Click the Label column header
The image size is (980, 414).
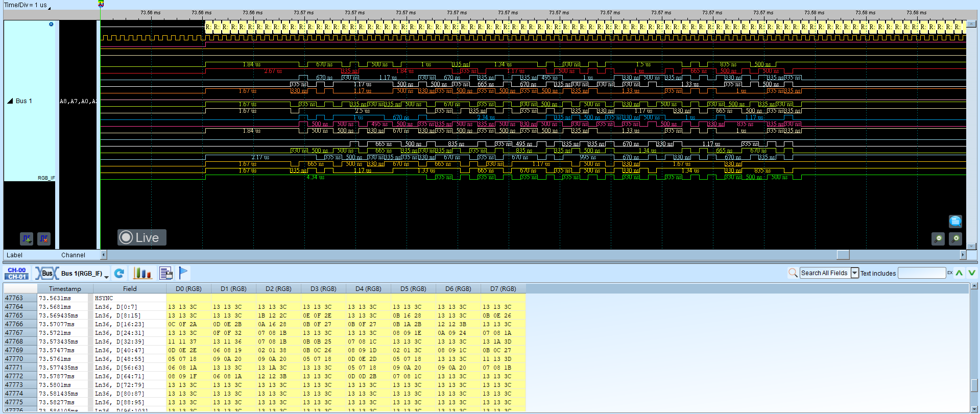[14, 255]
